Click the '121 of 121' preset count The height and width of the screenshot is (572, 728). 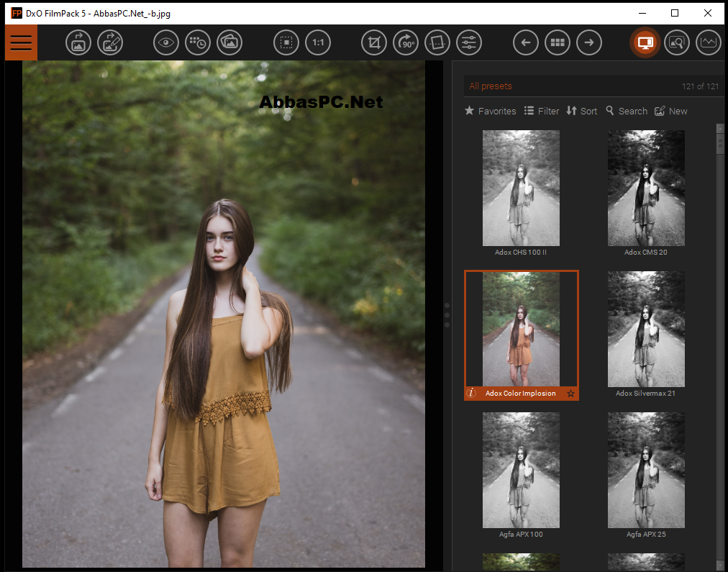(700, 86)
